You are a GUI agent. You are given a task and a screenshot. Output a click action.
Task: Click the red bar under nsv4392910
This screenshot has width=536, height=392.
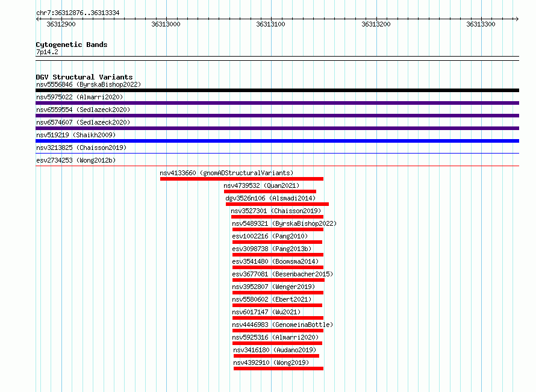click(x=278, y=369)
